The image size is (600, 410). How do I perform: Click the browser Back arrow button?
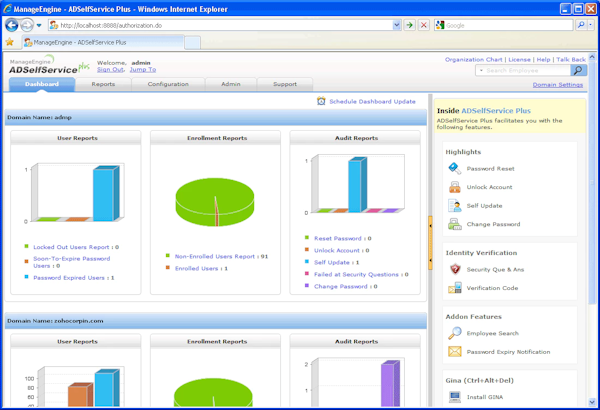coord(11,26)
